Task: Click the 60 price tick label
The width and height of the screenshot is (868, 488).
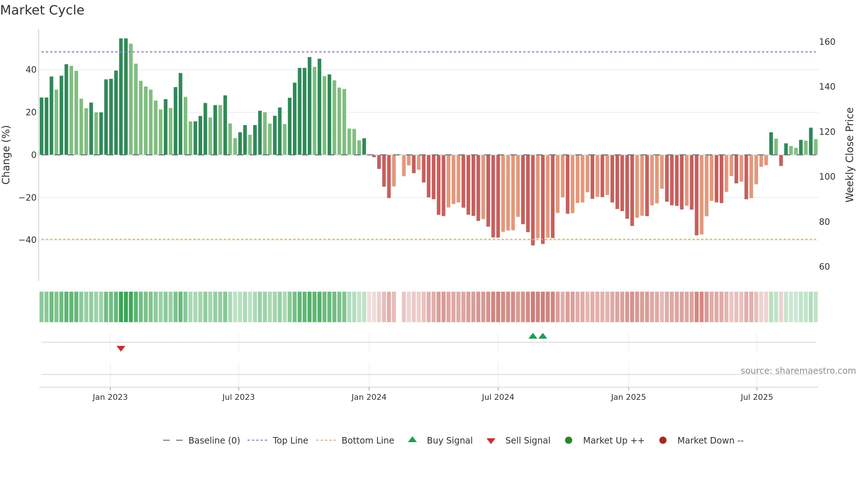Action: pyautogui.click(x=824, y=267)
